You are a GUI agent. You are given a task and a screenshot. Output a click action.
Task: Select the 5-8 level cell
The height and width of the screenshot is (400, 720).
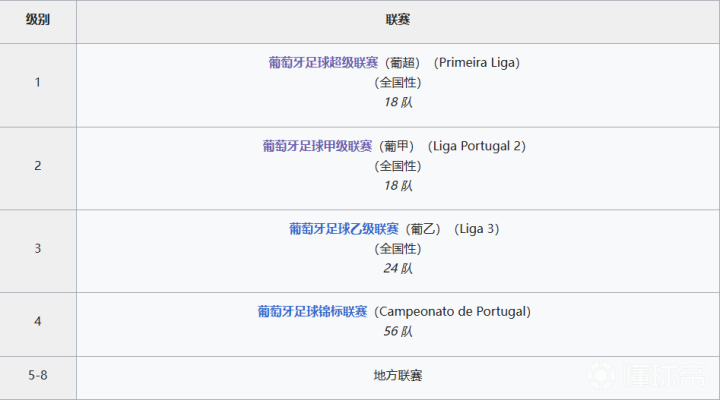pos(38,375)
